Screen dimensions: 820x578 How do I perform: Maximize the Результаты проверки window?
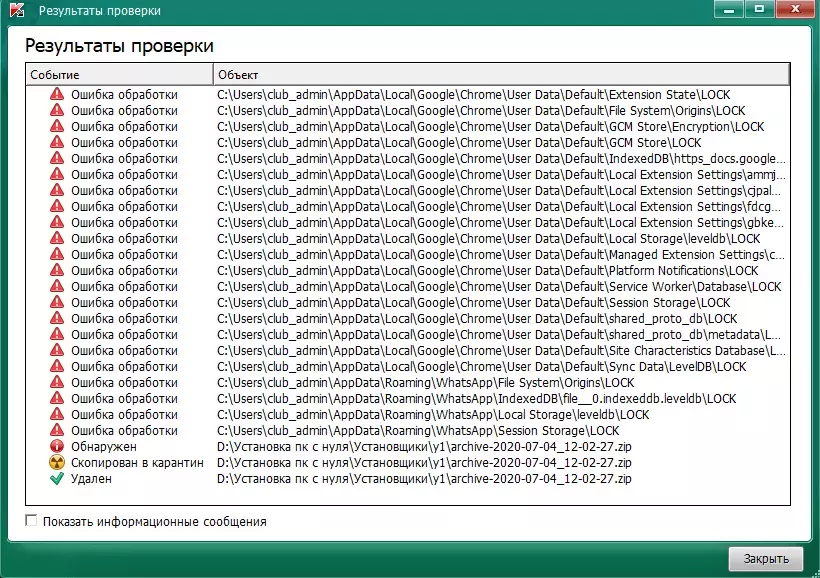pos(759,9)
